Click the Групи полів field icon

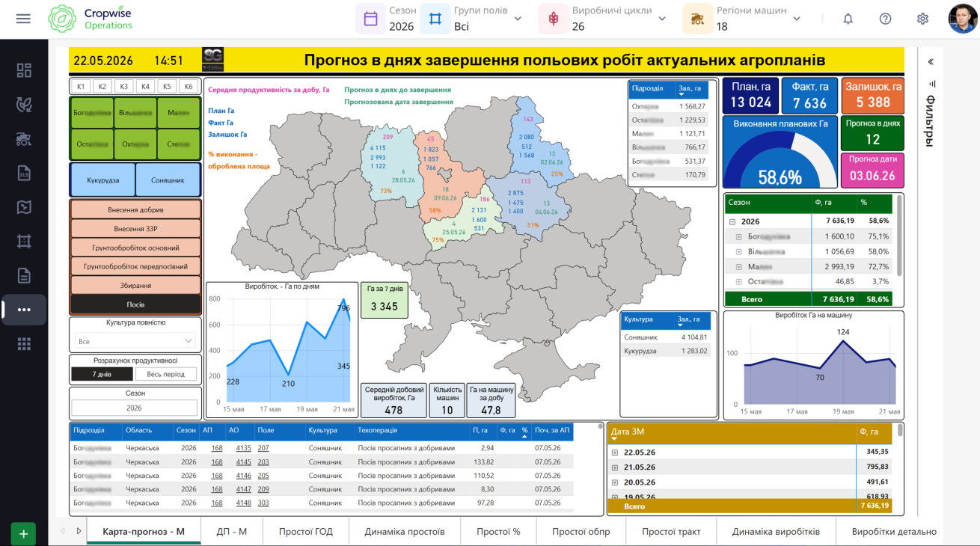click(435, 19)
